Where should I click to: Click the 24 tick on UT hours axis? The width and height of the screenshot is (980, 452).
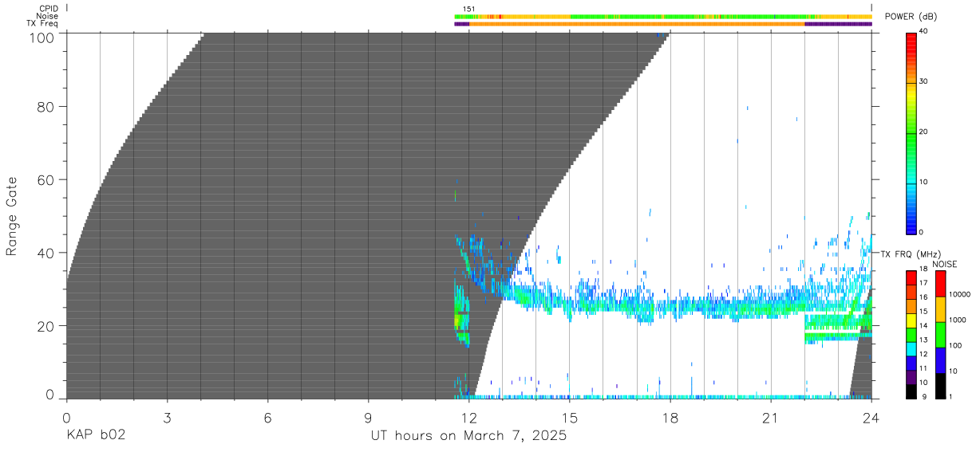[871, 418]
